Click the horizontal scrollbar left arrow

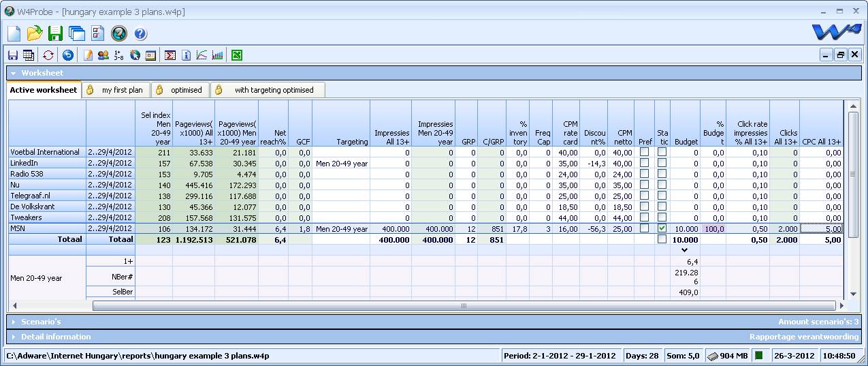pos(14,306)
